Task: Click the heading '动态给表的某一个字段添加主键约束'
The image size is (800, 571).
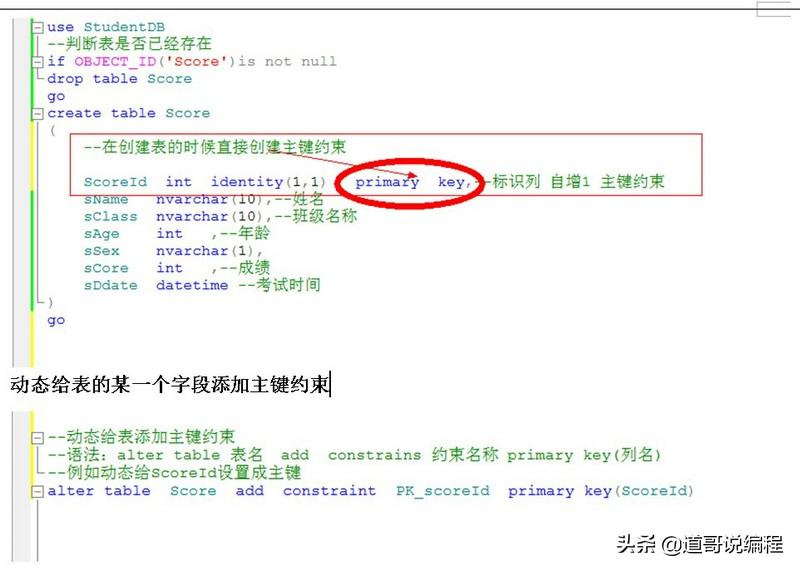Action: click(169, 384)
